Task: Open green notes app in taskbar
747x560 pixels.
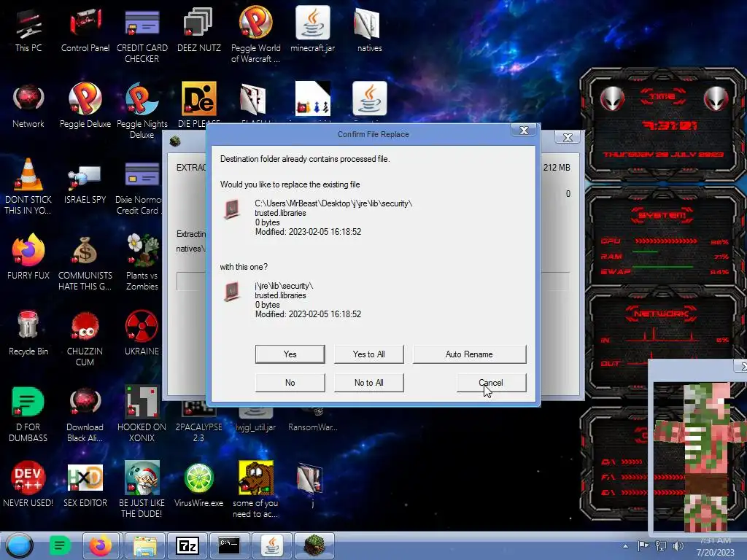Action: tap(60, 545)
